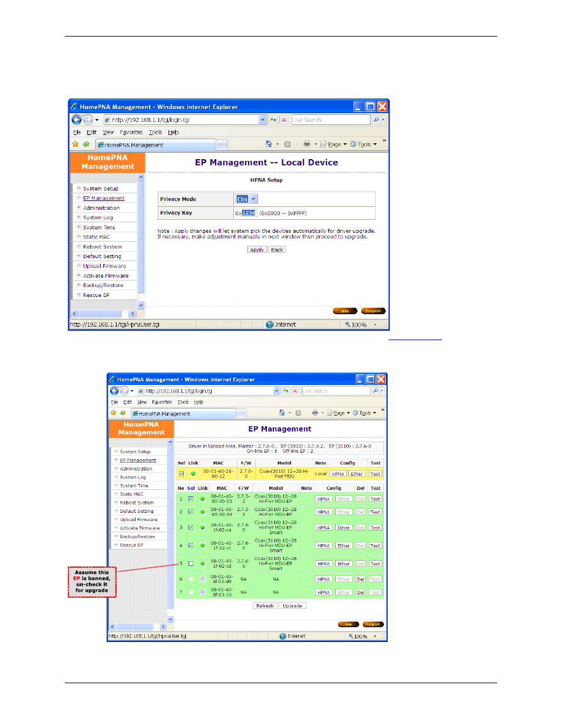Click Stop X icon in lower window address bar

pos(295,391)
